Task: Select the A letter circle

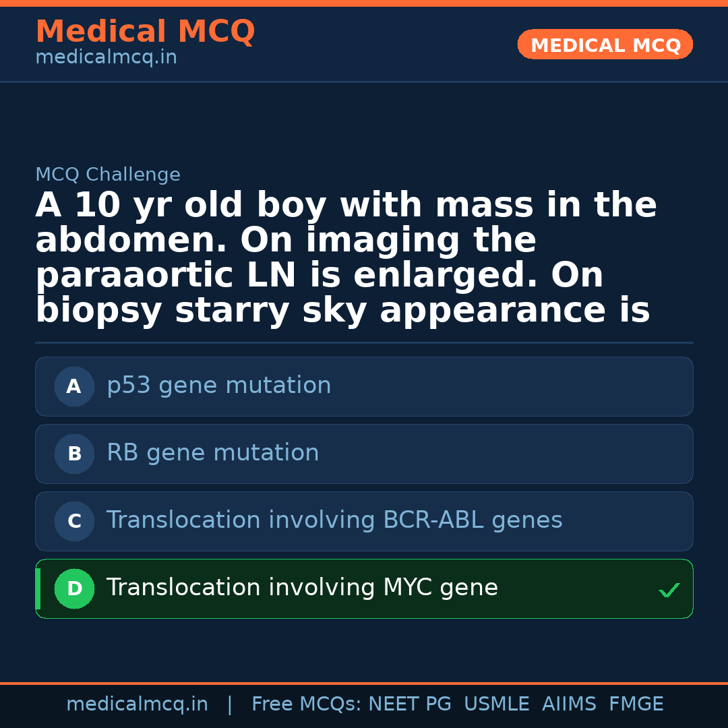Action: point(74,387)
